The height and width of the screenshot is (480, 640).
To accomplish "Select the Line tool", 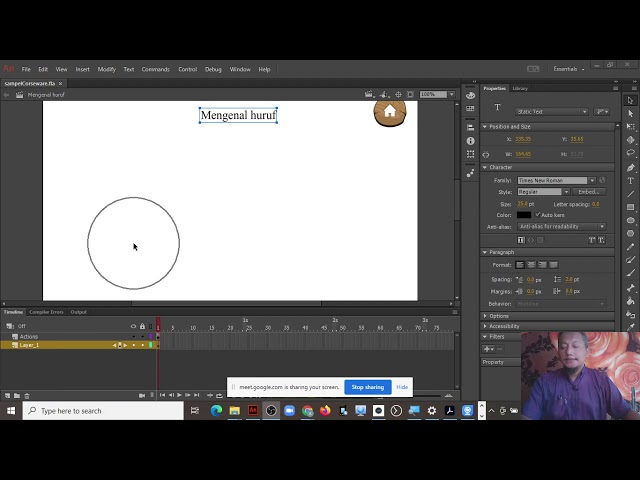I will click(x=630, y=194).
